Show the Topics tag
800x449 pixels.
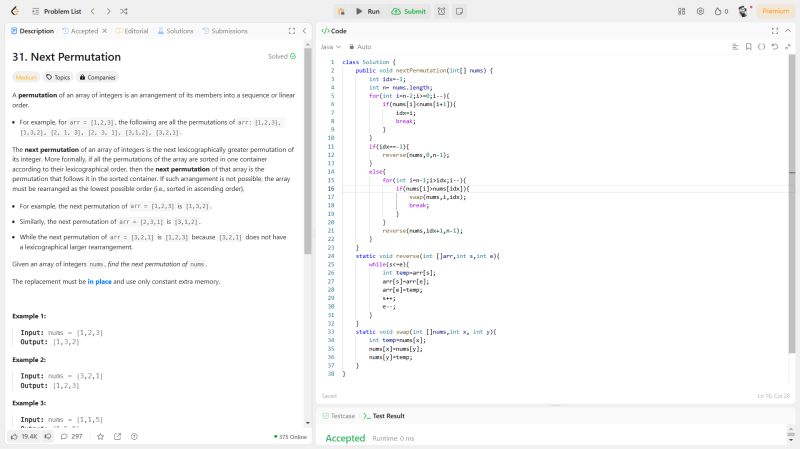pyautogui.click(x=58, y=78)
